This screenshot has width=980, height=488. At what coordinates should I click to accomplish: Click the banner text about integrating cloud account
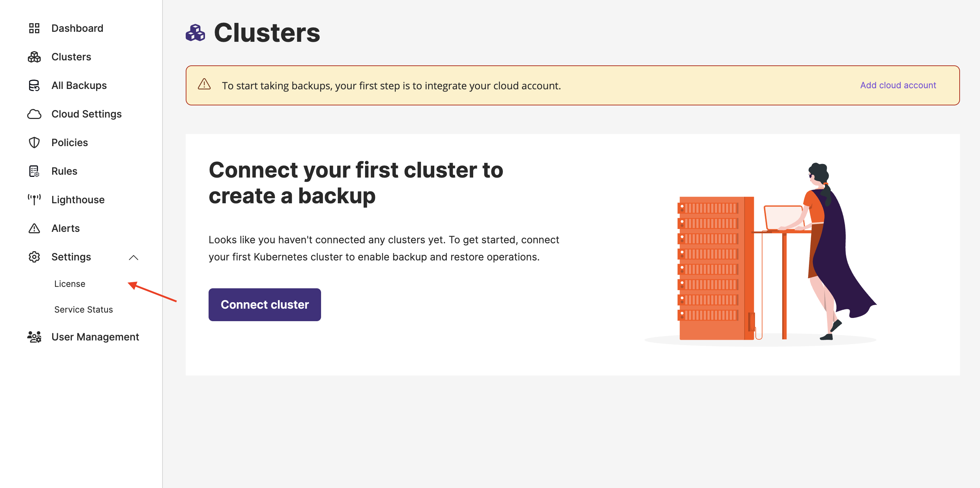[391, 86]
